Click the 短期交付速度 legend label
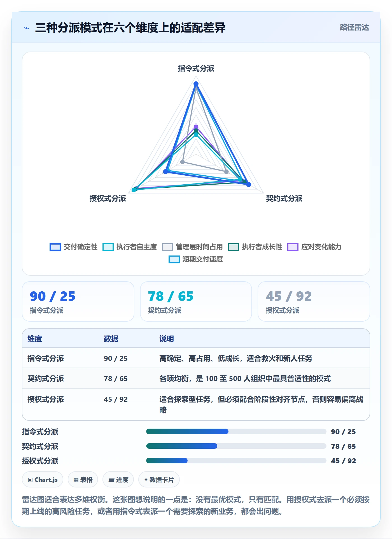The width and height of the screenshot is (392, 539). click(203, 259)
